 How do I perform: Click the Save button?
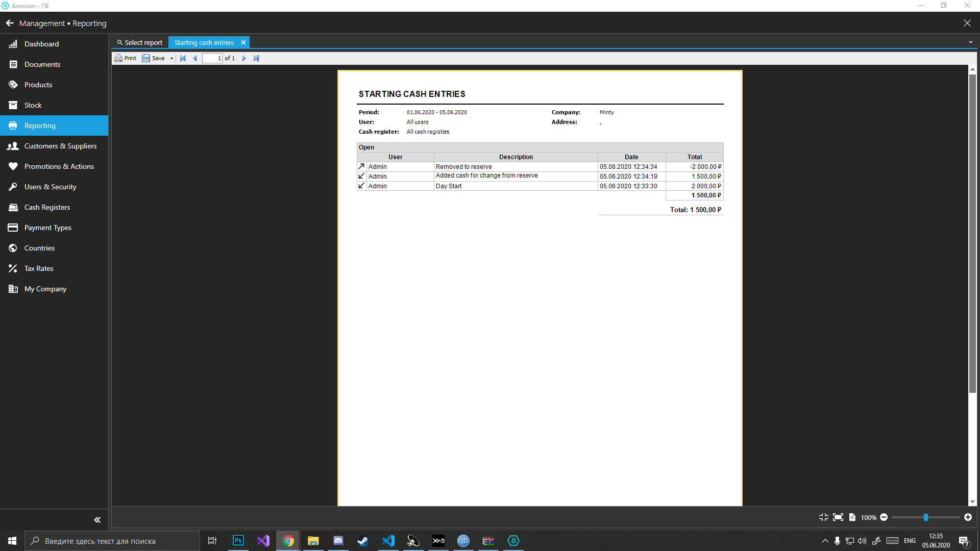tap(154, 58)
